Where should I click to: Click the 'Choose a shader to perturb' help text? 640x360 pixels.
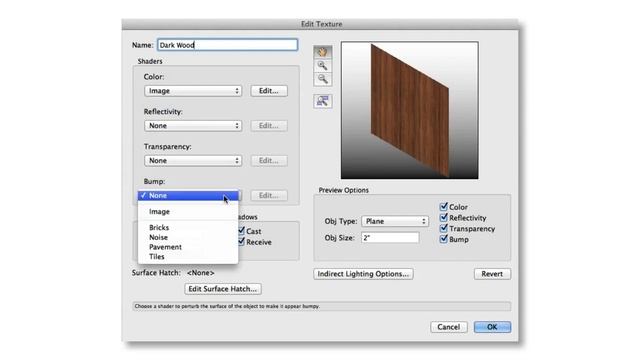pos(227,306)
